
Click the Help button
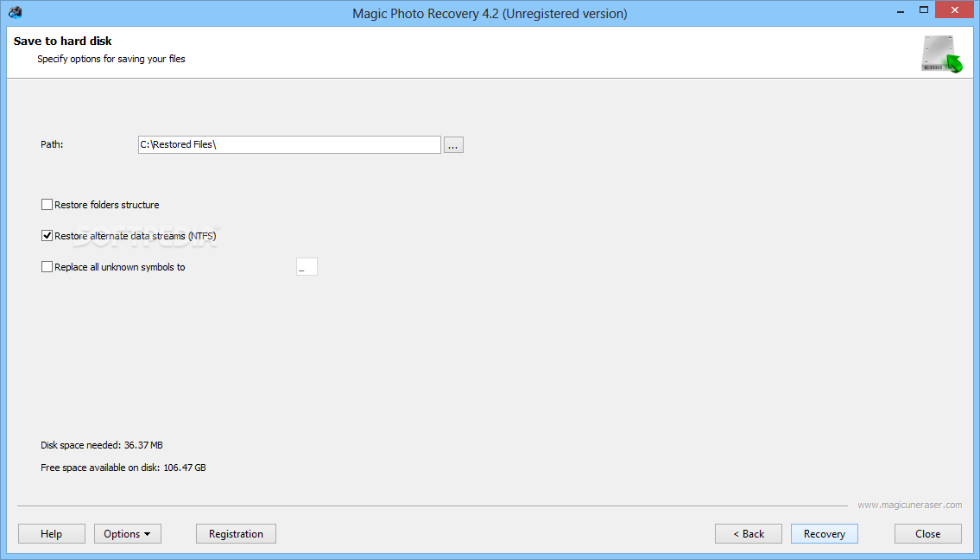[x=51, y=534]
